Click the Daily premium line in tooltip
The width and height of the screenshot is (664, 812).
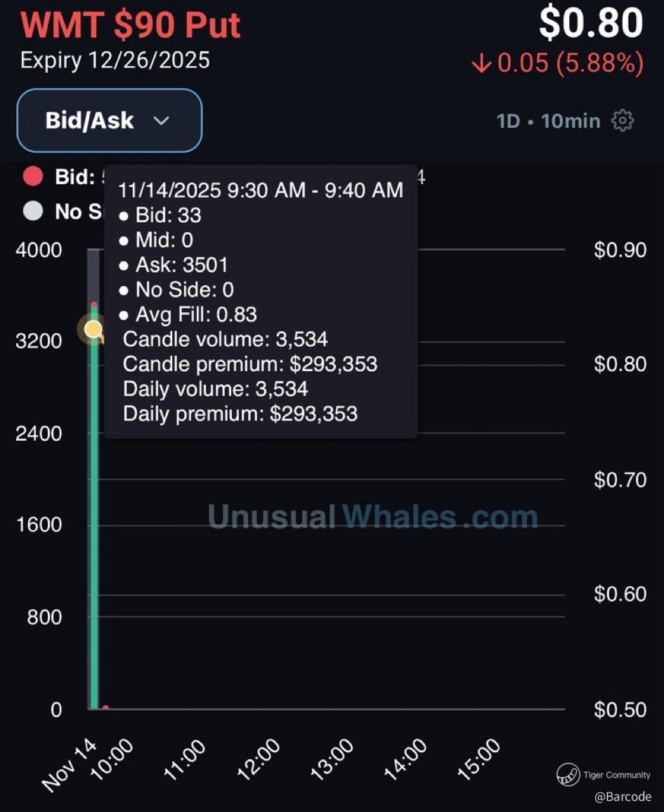click(x=240, y=413)
